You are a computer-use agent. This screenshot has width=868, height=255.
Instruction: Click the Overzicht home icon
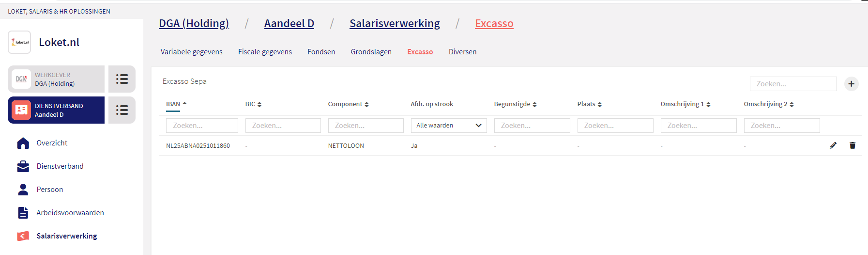click(x=23, y=143)
